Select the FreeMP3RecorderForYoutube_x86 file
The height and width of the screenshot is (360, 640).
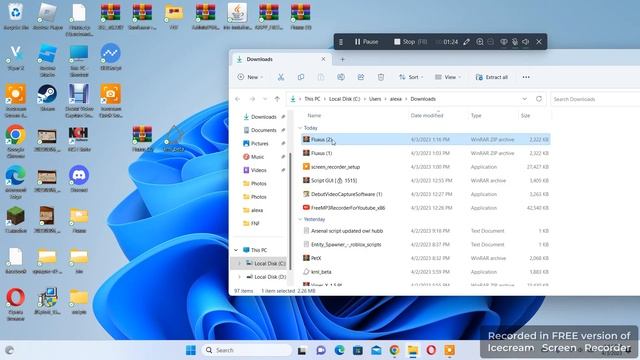(425, 208)
